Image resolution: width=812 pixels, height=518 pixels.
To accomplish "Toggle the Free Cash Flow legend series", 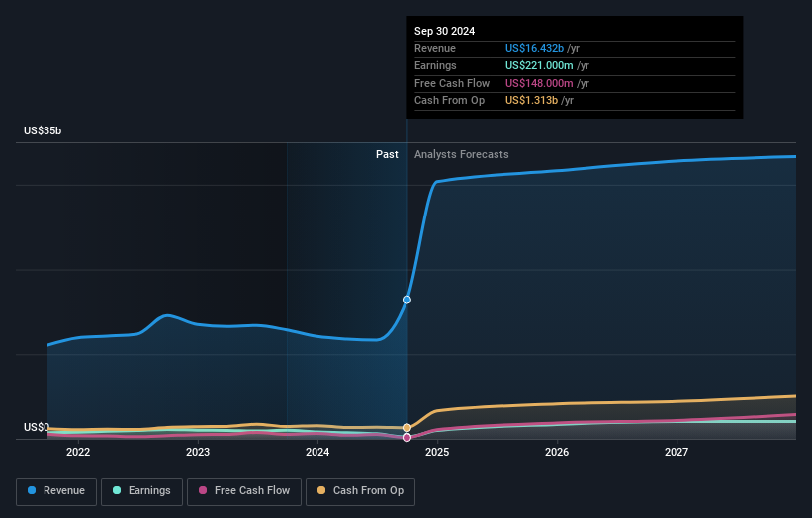I will (x=244, y=491).
